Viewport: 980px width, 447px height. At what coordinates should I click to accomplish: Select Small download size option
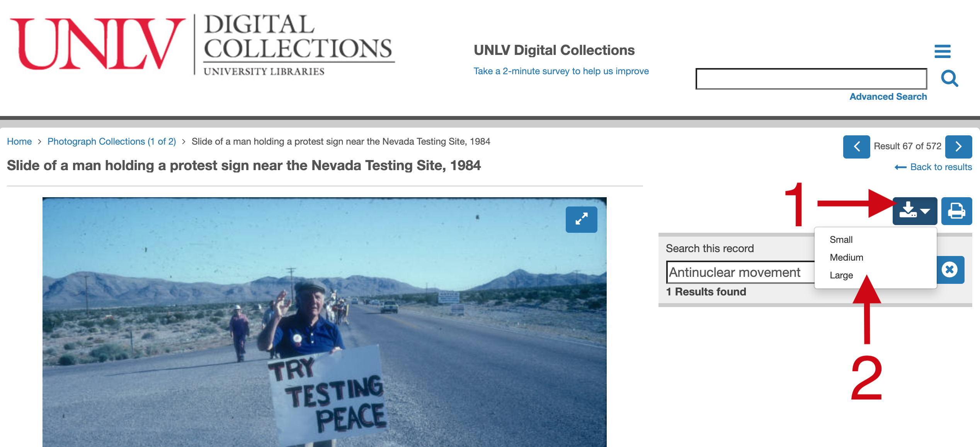coord(841,239)
